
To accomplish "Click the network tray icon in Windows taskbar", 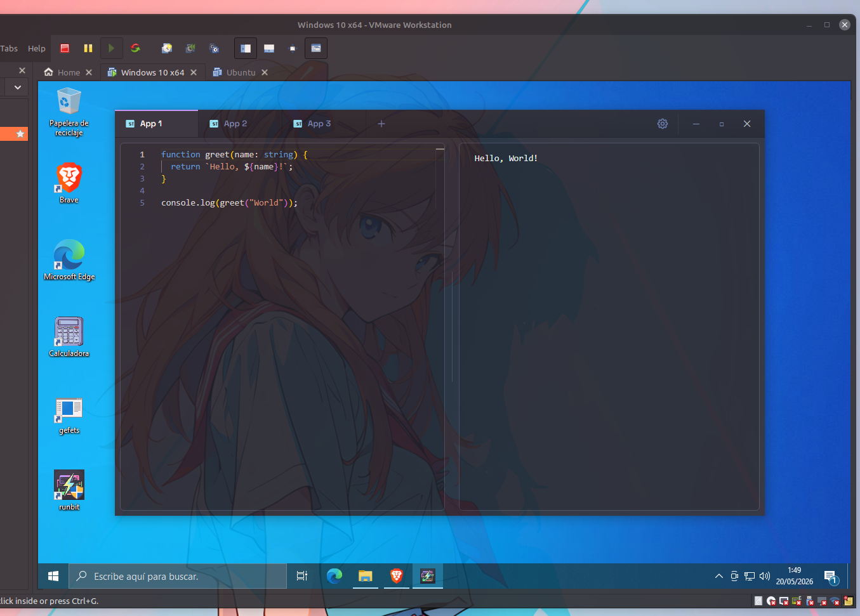I will 750,576.
